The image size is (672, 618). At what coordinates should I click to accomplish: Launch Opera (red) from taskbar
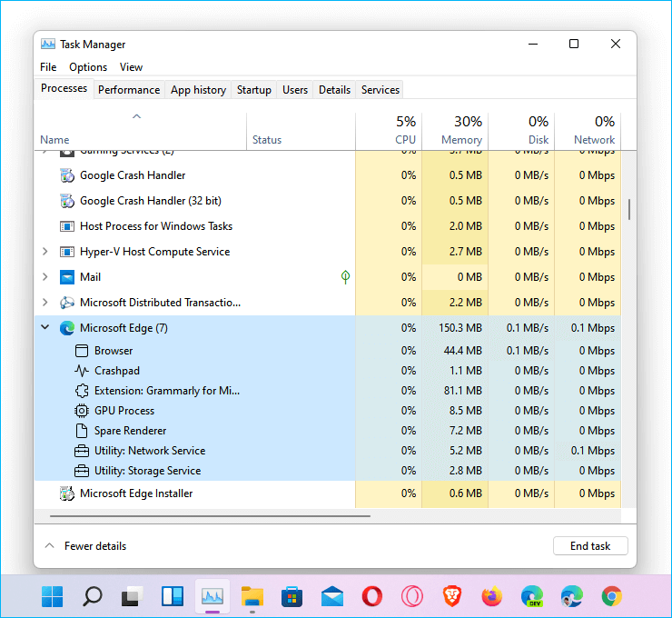click(x=372, y=596)
